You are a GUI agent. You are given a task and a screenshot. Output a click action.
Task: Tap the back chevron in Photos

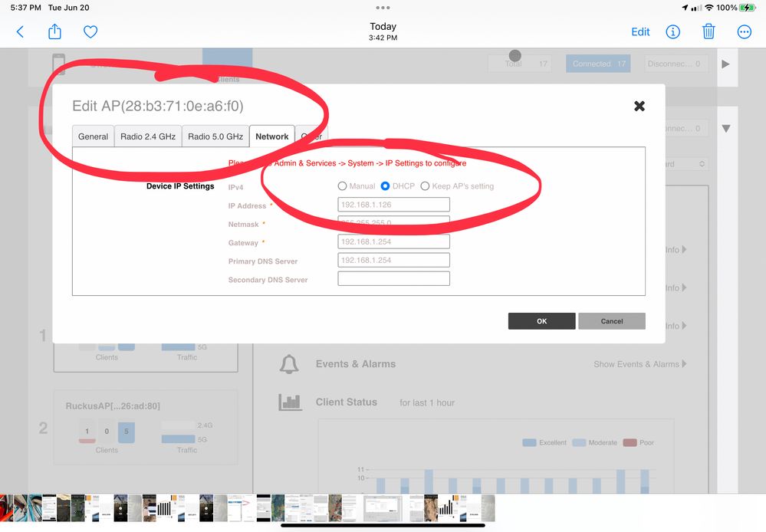pyautogui.click(x=20, y=31)
